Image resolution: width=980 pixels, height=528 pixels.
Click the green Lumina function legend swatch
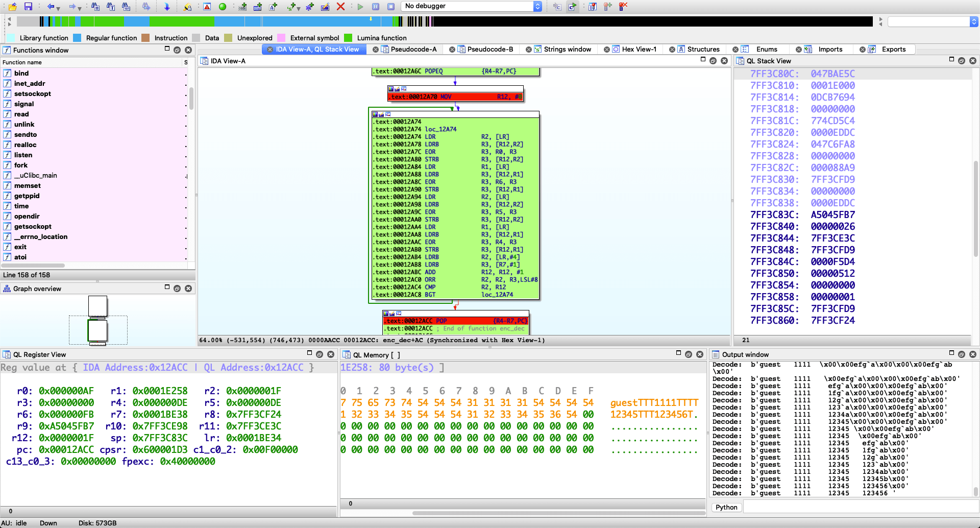[x=348, y=38]
